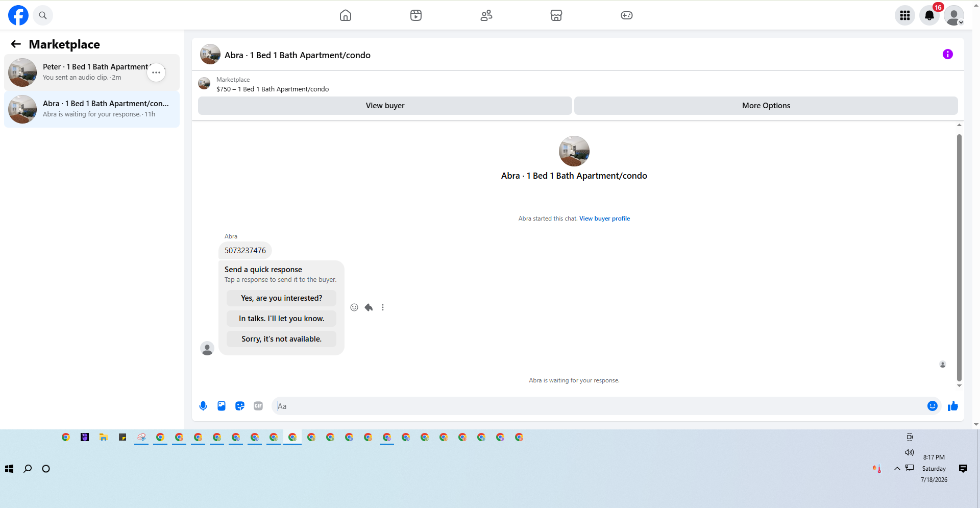This screenshot has width=980, height=508.
Task: Show hidden system tray icons
Action: pyautogui.click(x=897, y=469)
